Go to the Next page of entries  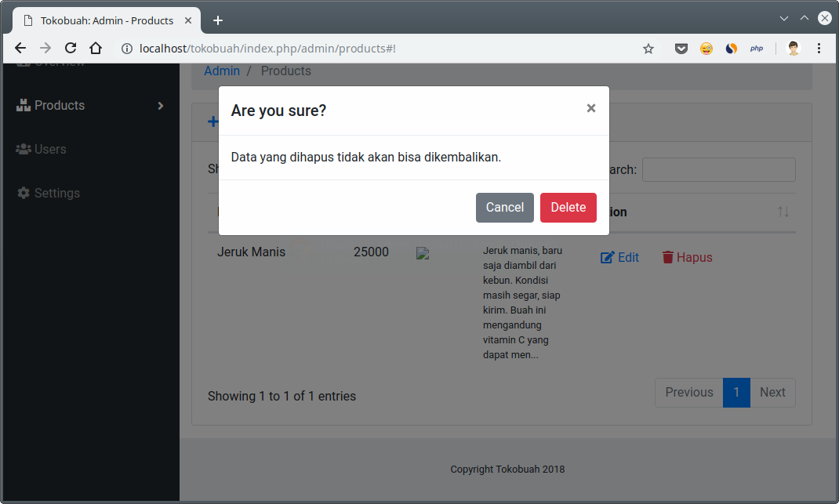pyautogui.click(x=772, y=392)
